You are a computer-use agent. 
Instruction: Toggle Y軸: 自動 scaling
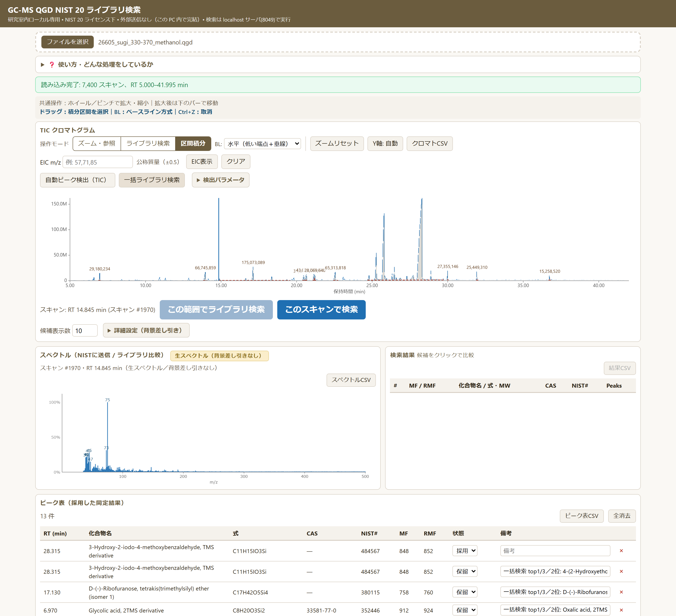[385, 143]
